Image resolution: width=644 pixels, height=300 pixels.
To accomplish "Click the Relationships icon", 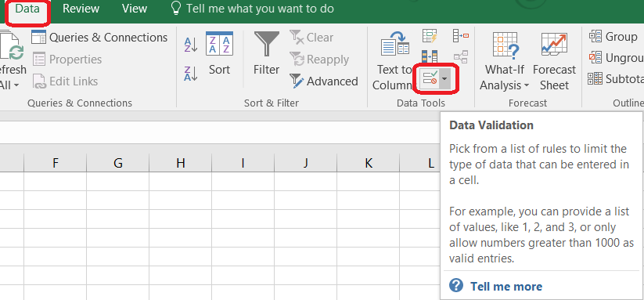I will click(x=460, y=57).
